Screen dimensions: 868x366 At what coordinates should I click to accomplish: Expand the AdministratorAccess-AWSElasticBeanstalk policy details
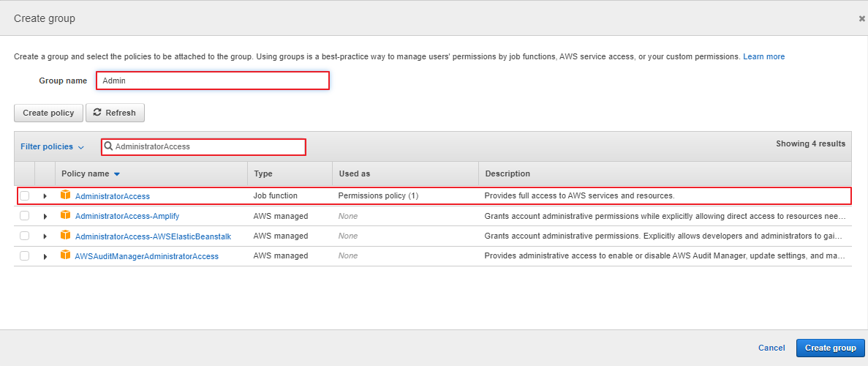[x=45, y=236]
